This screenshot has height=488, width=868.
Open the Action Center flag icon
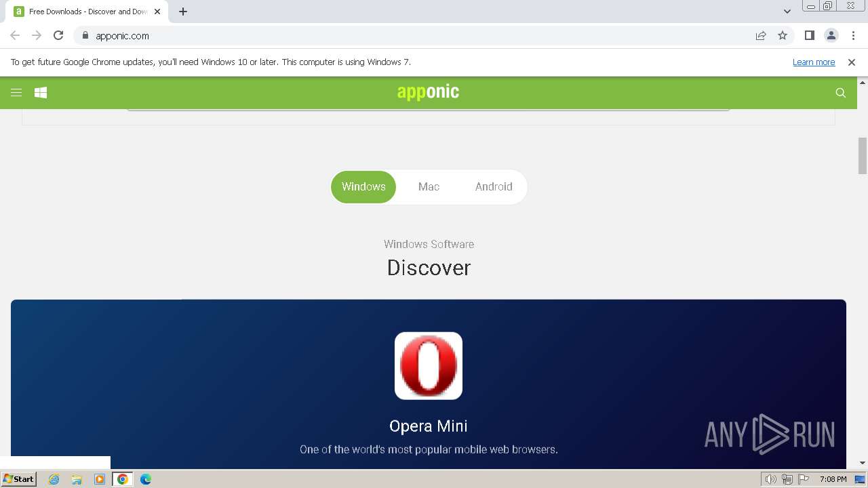(x=804, y=479)
